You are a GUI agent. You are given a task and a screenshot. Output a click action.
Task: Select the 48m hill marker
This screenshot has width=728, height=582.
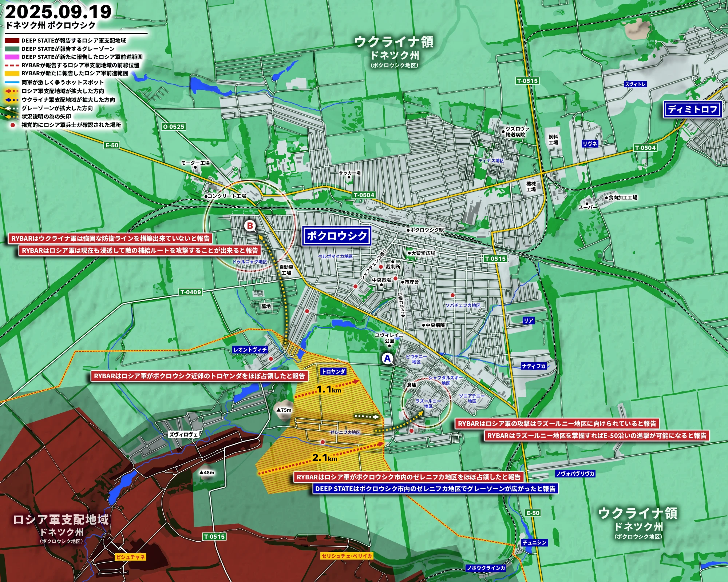207,473
